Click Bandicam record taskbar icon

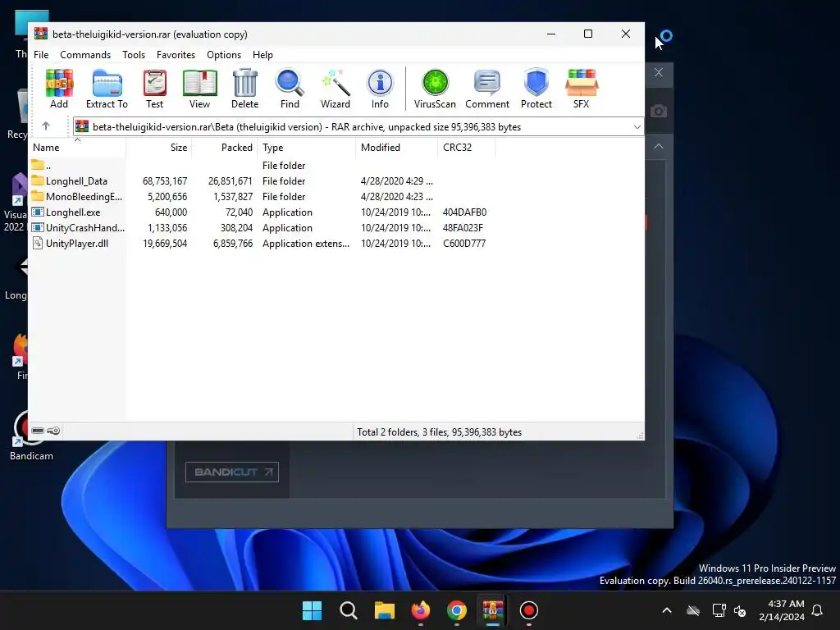pos(529,610)
